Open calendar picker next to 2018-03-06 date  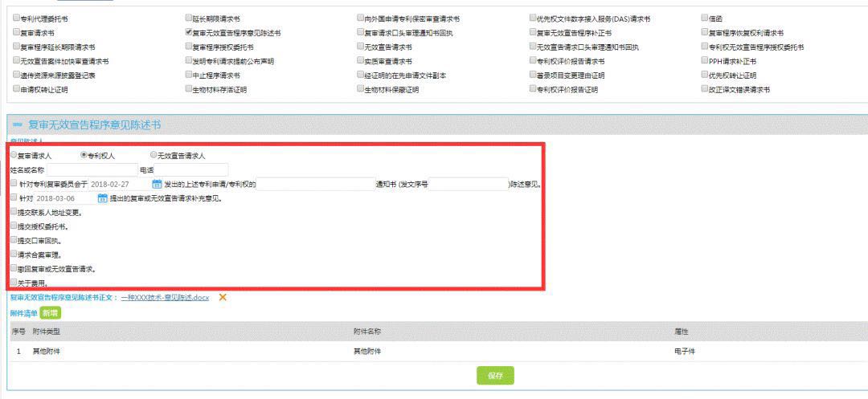click(102, 198)
